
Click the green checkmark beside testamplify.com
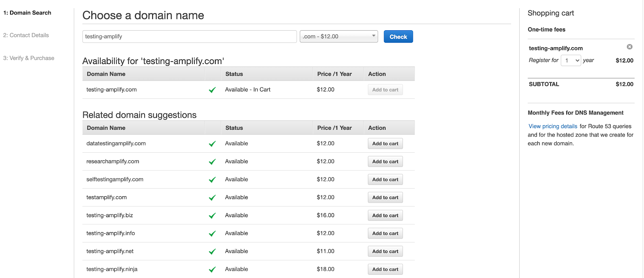pos(212,197)
